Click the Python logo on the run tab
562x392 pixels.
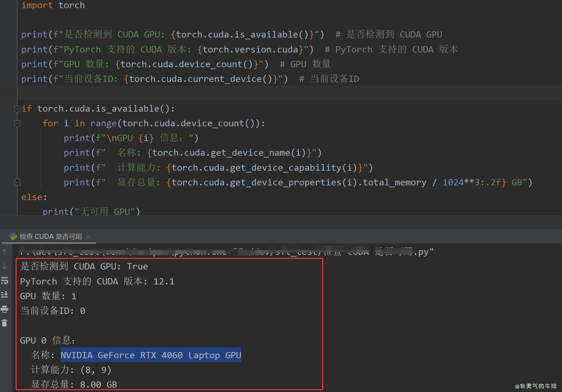click(x=13, y=236)
